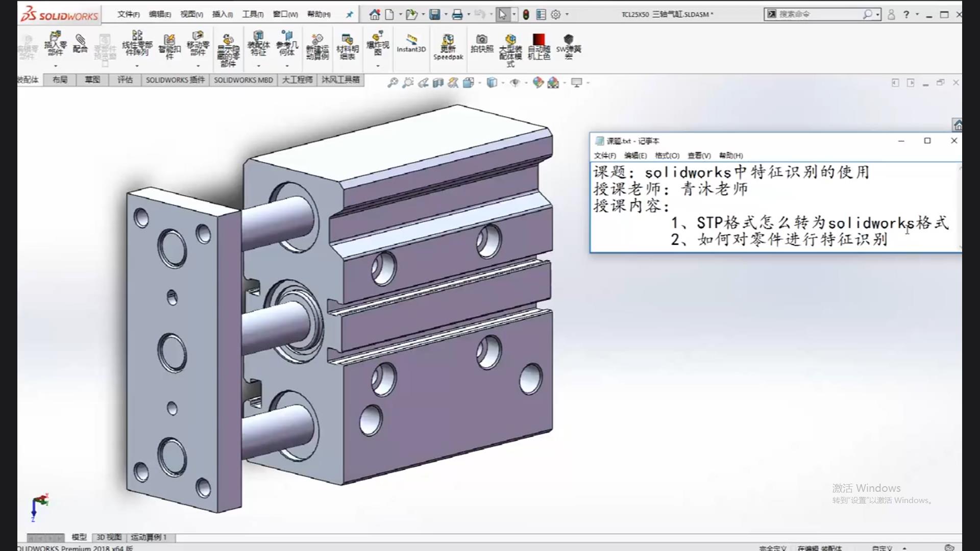Image resolution: width=980 pixels, height=551 pixels.
Task: Expand the Reference Geometry dropdown arrow
Action: click(x=287, y=66)
